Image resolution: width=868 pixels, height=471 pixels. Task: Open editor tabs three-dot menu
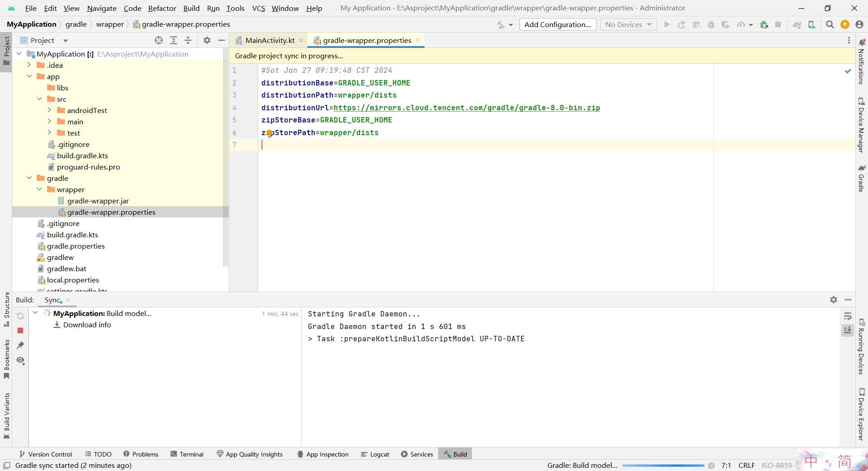pyautogui.click(x=849, y=40)
